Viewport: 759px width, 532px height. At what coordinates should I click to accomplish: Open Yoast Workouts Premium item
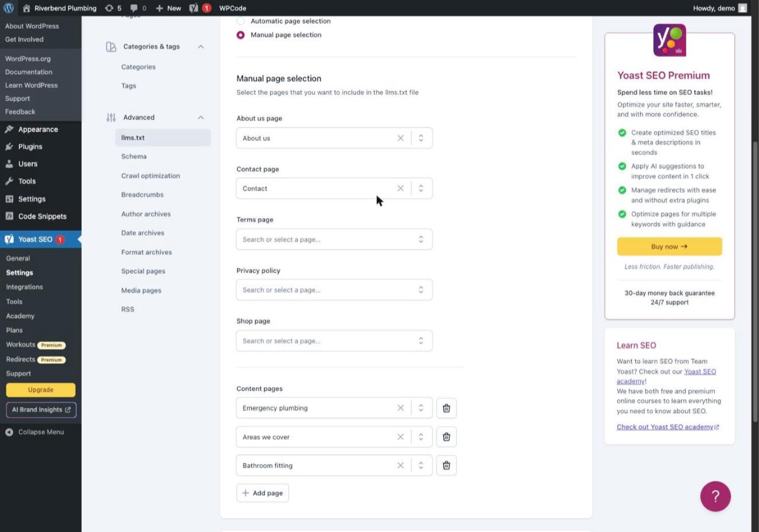point(35,345)
